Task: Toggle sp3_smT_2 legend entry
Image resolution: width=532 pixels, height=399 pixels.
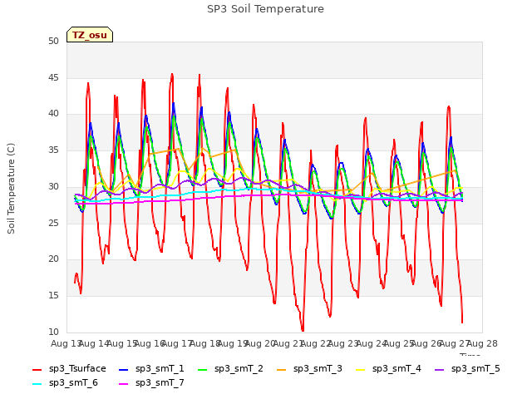Action: 230,369
